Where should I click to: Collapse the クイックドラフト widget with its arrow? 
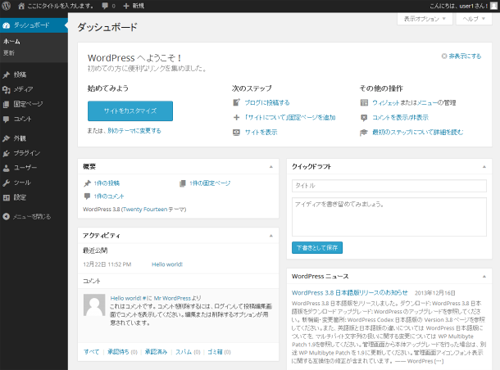click(x=484, y=167)
